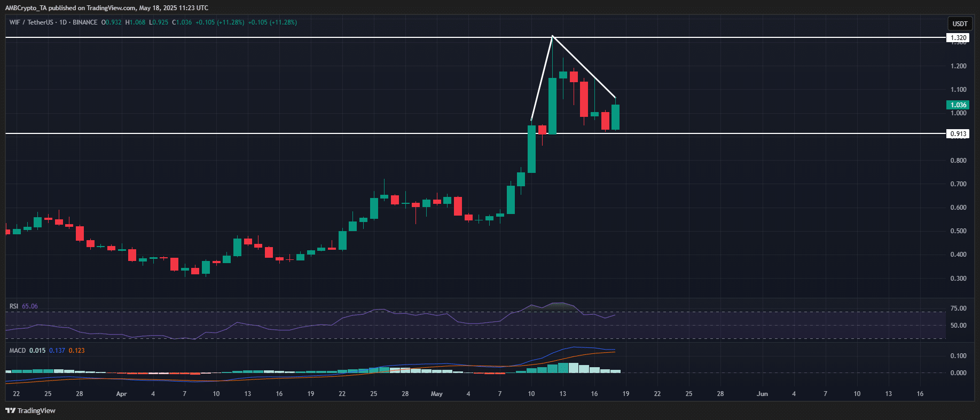Click the TradingView logo icon
Image resolution: width=980 pixels, height=420 pixels.
click(10, 410)
